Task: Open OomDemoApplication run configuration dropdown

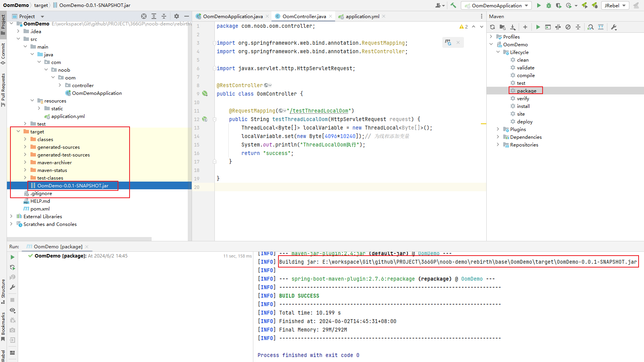Action: click(x=496, y=5)
